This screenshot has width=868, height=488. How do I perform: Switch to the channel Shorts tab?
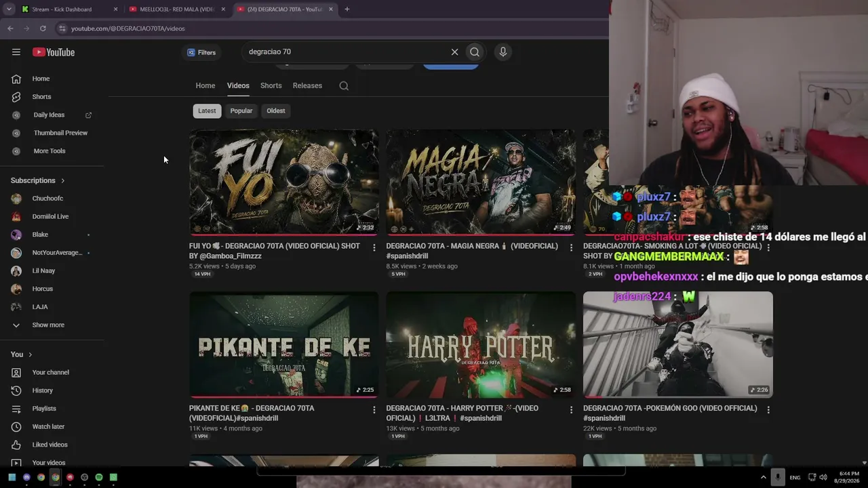point(271,85)
